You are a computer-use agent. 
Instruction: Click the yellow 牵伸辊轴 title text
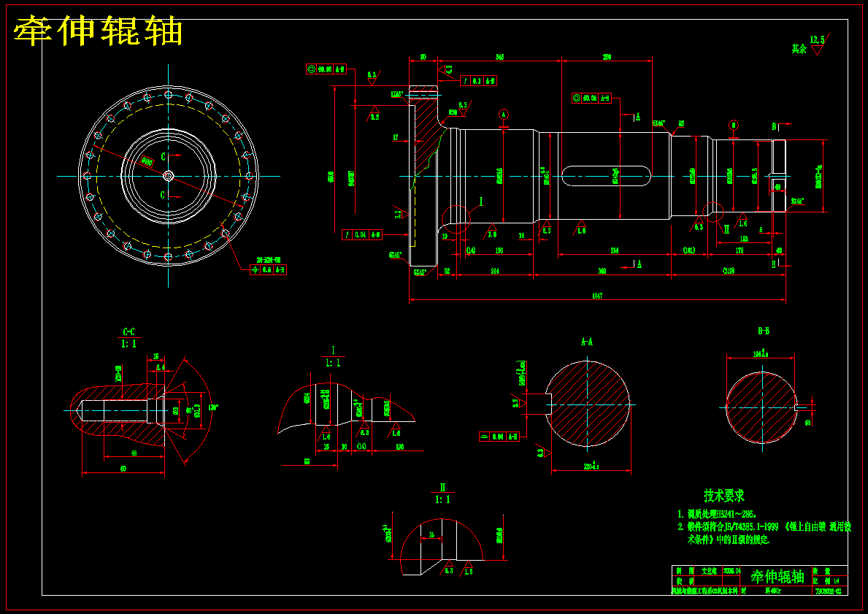[x=98, y=31]
